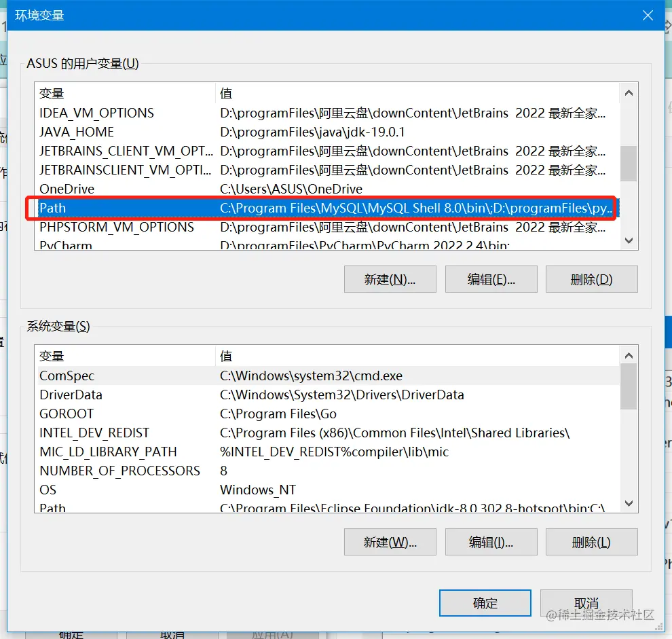672x639 pixels.
Task: Select the JETBRAINS_CLIENT_VM_OPT... variable row
Action: 327,151
